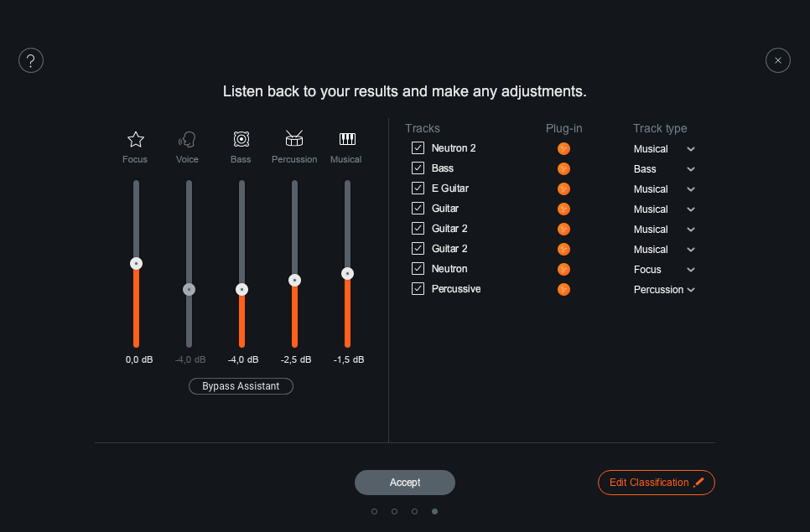This screenshot has height=532, width=810.
Task: Click the Bass track plug-in icon
Action: [563, 169]
